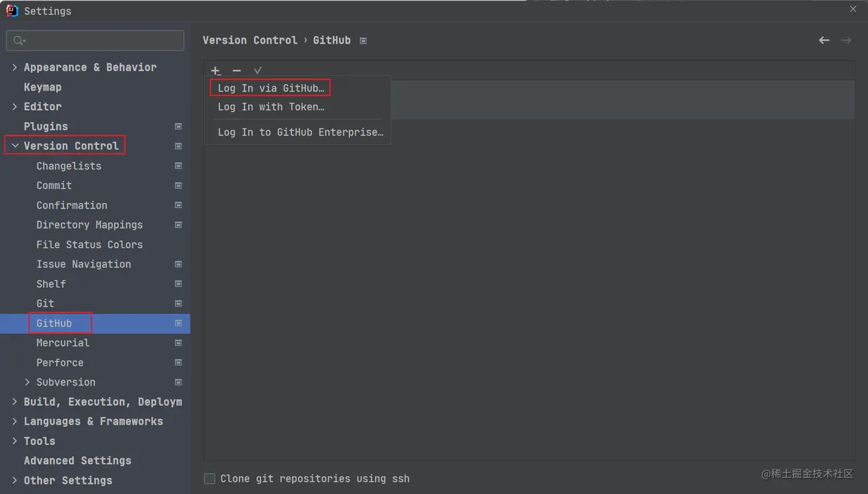Close the Settings dialog
Viewport: 868px width, 494px height.
click(x=853, y=9)
